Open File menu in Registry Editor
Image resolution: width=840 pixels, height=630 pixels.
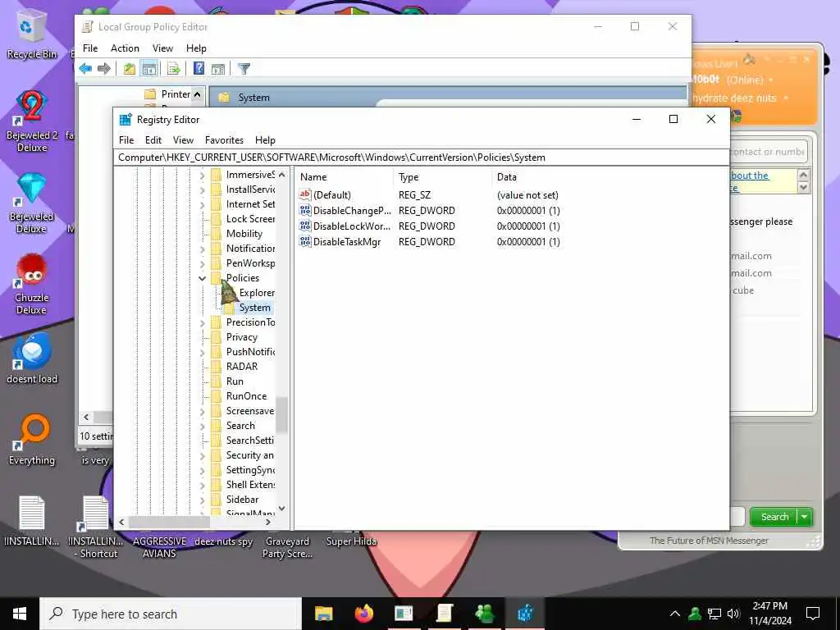point(126,139)
